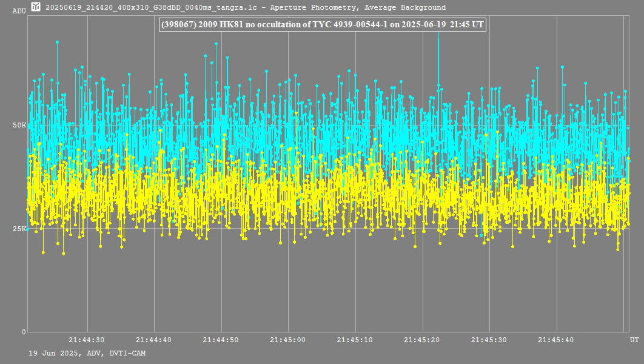Click the 19 Jun 2025 ADV footer text
This screenshot has height=364, width=644.
point(87,353)
